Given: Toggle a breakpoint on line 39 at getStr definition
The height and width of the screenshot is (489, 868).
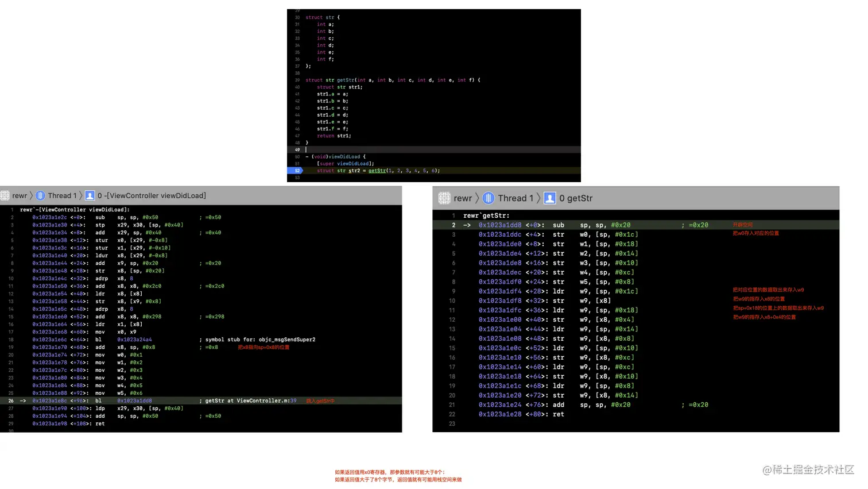Looking at the screenshot, I should pyautogui.click(x=297, y=80).
